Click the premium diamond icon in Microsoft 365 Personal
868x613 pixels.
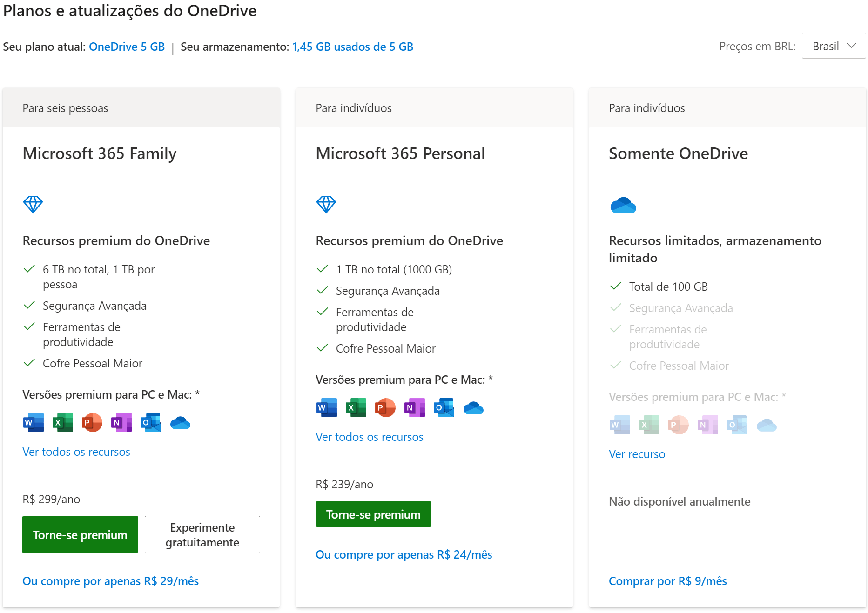tap(326, 204)
